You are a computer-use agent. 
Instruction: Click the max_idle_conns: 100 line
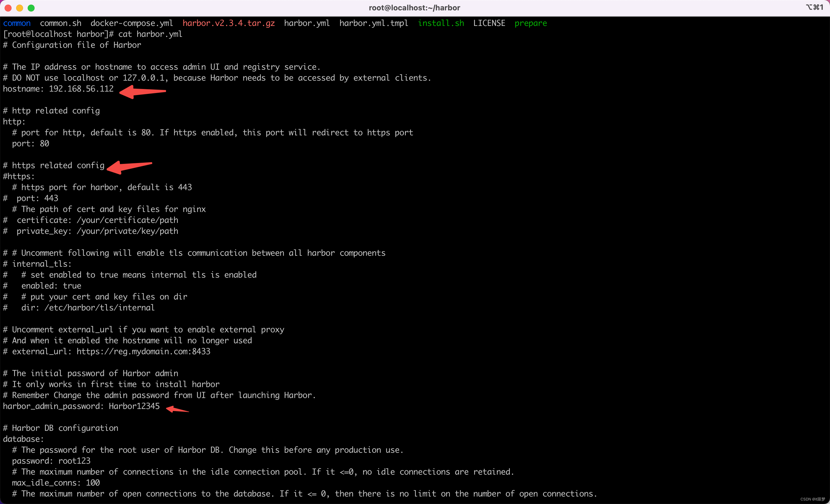[56, 483]
